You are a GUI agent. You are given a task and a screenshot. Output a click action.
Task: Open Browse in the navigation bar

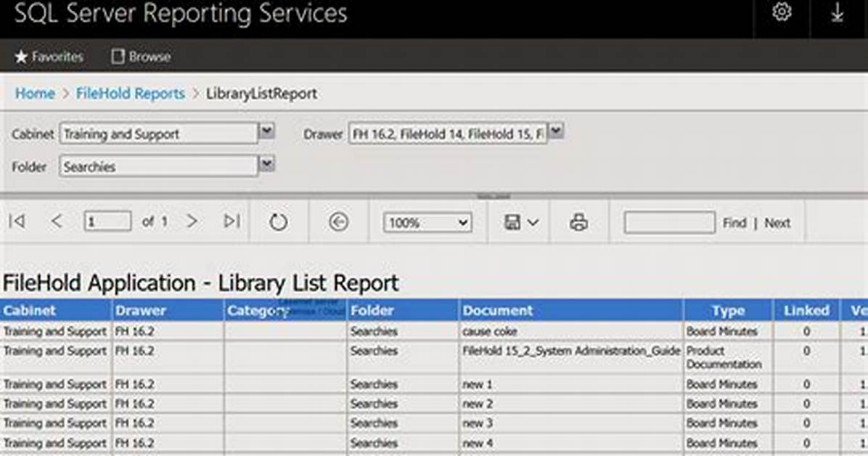pos(142,57)
